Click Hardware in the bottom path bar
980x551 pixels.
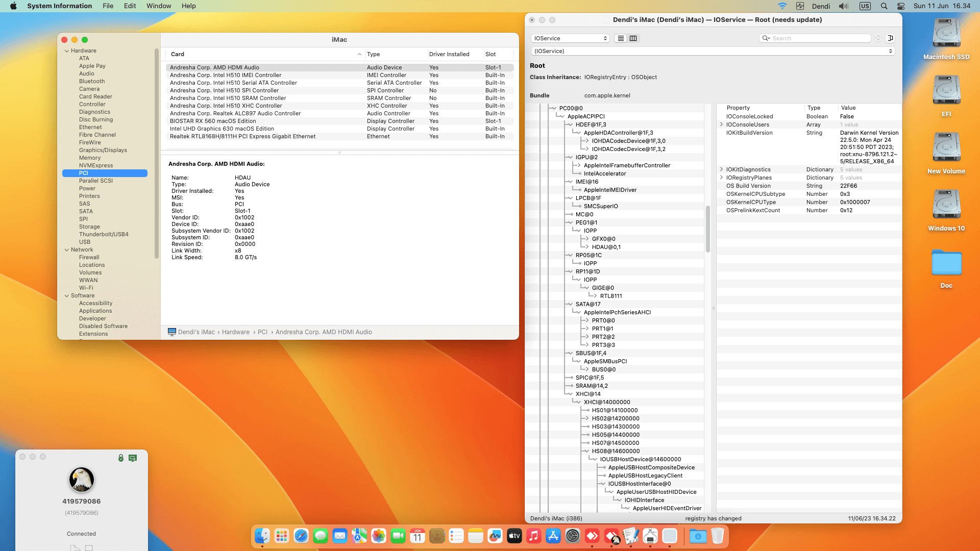[236, 332]
